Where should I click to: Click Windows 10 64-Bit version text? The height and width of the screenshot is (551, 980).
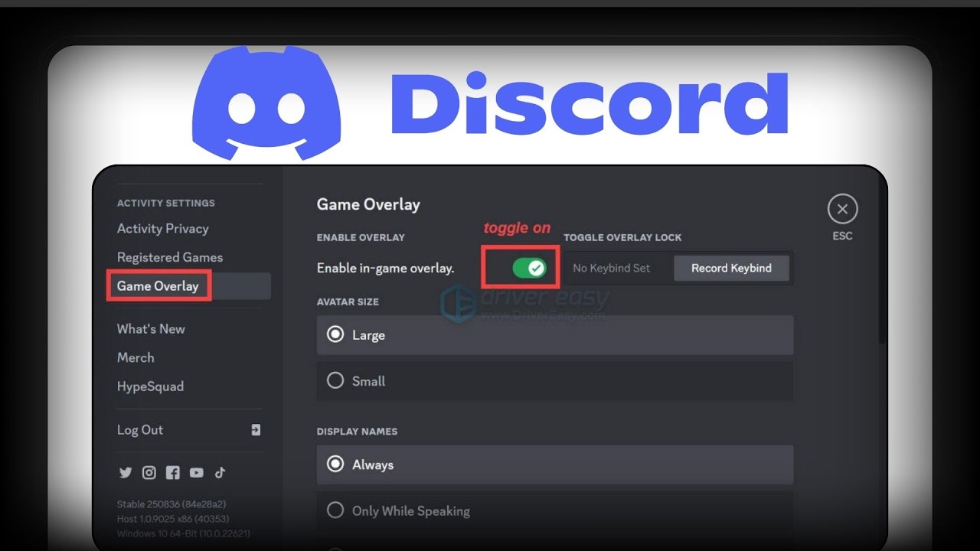coord(184,533)
